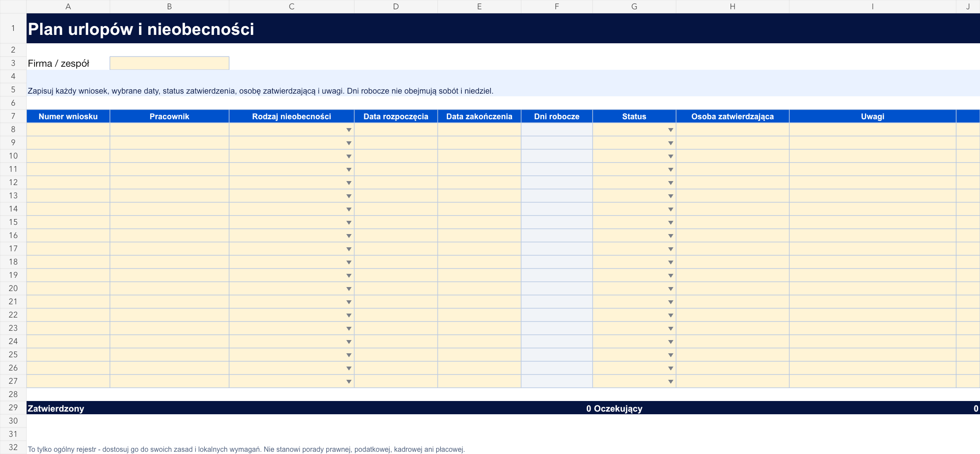Open the Status dropdown in row 23

pos(671,329)
